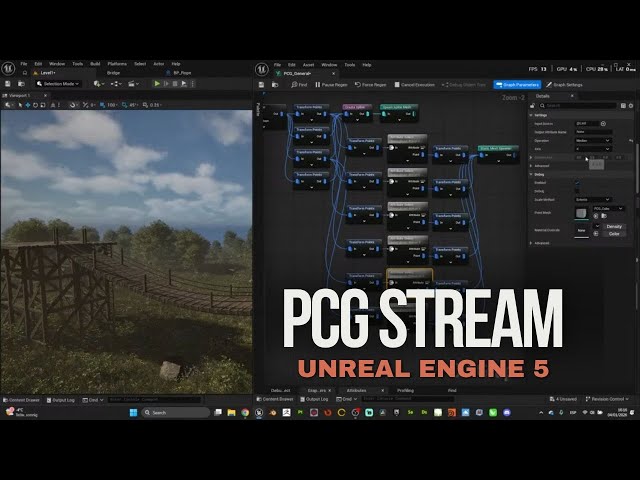Open the Blueprints toolbar dropdown
The width and height of the screenshot is (640, 480).
coord(116,84)
